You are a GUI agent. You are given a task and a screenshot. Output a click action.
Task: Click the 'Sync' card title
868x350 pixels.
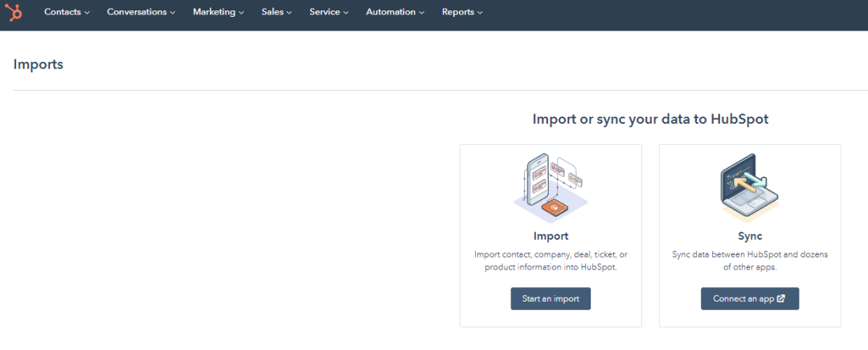point(750,236)
